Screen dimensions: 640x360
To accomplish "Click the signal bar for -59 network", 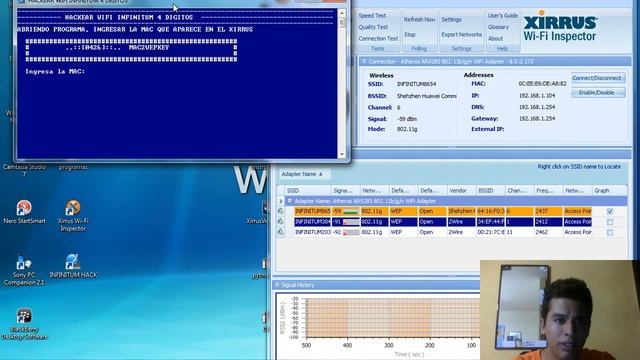I will (351, 211).
